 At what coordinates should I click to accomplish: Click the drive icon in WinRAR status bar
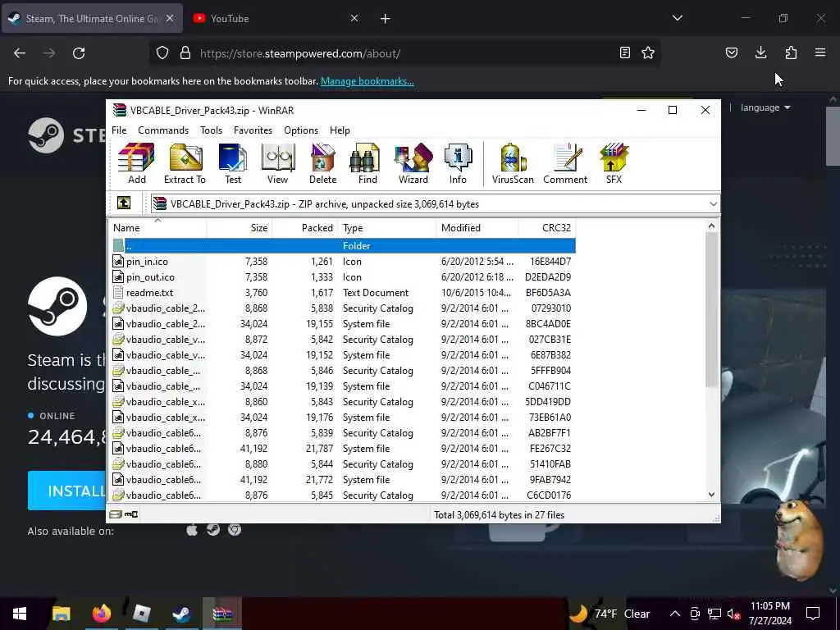coord(115,514)
